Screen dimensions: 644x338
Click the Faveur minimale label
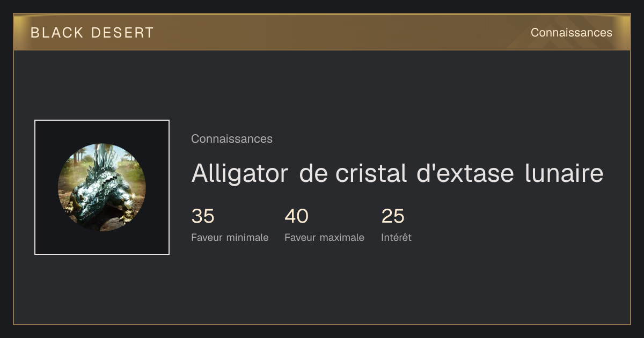coord(230,238)
